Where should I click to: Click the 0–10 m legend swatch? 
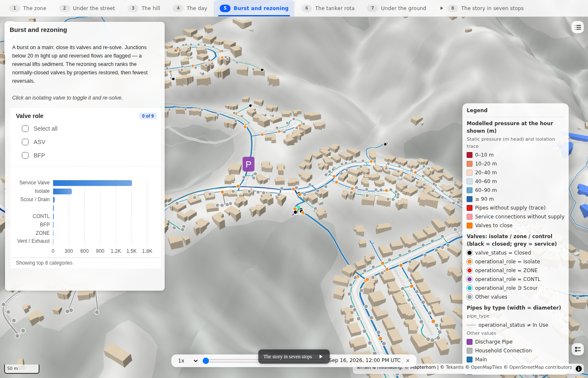pos(470,155)
